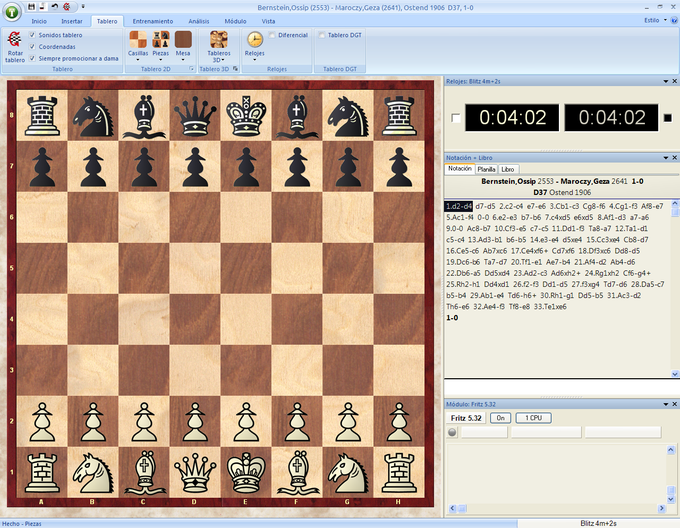Switch to the Entrenamiento ribbon tab
This screenshot has height=528, width=680.
point(153,21)
